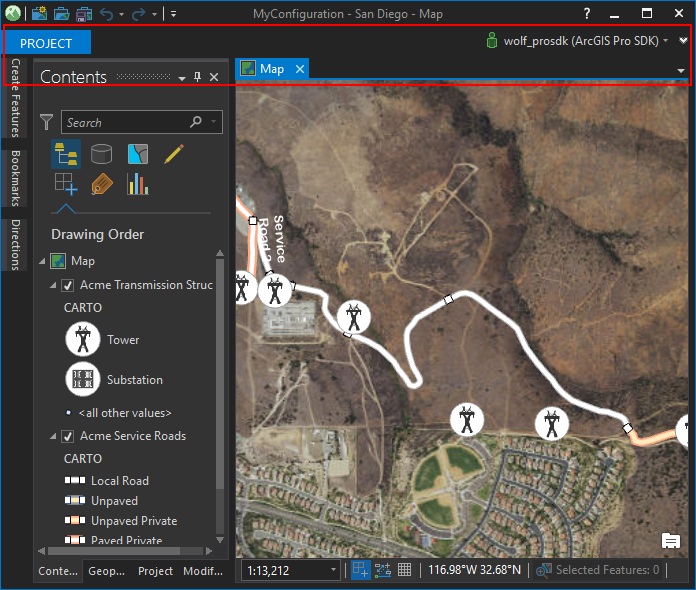Click the search magnifier icon

pyautogui.click(x=196, y=122)
